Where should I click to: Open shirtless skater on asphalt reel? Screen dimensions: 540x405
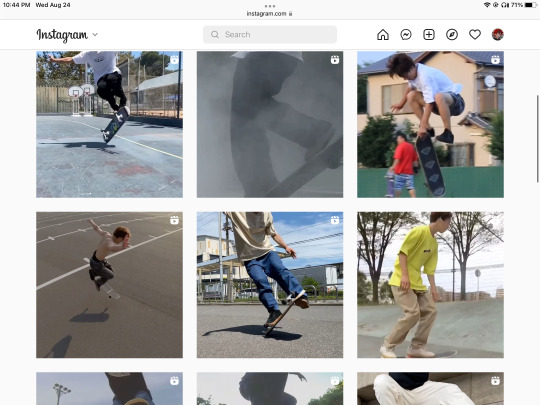tap(110, 285)
